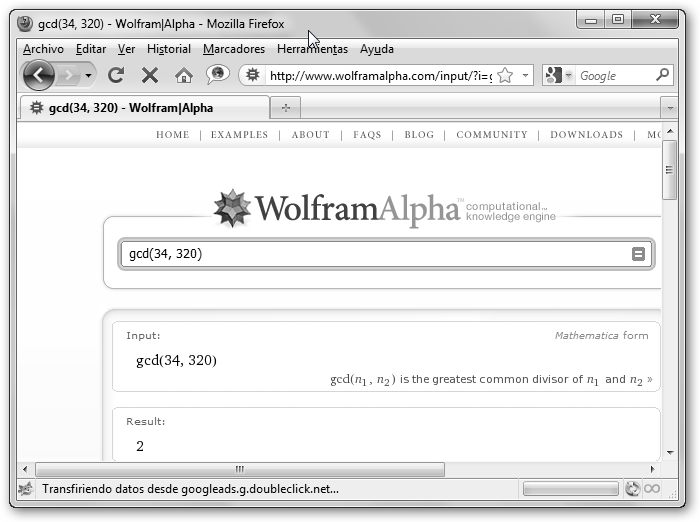Click the browser Back arrow button
700x522 pixels.
pyautogui.click(x=38, y=75)
